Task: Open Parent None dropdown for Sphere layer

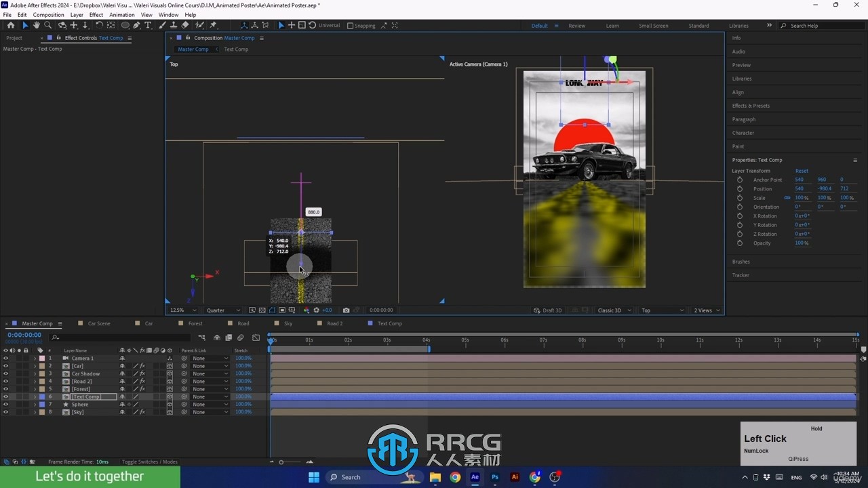Action: tap(210, 405)
